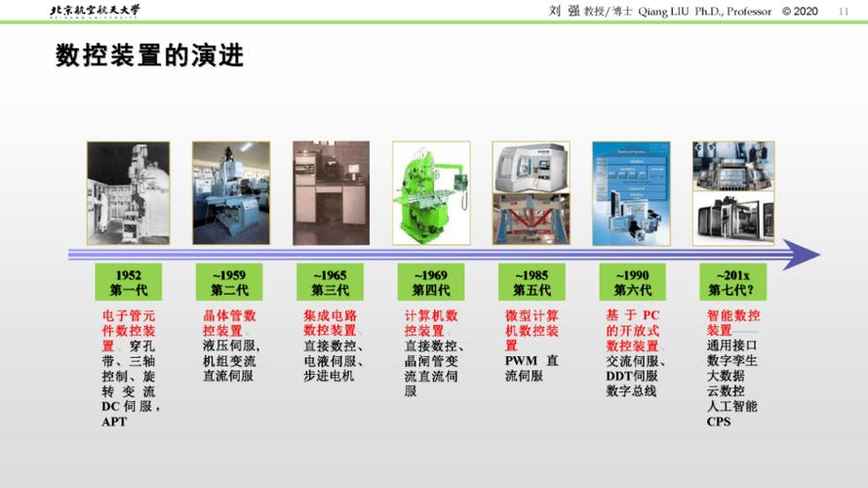Select the ~1965 第三代 timeline label
868x488 pixels.
click(x=330, y=282)
